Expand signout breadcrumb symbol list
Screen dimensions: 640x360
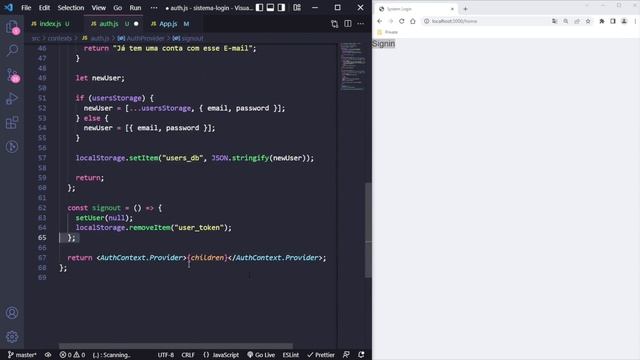(188, 38)
